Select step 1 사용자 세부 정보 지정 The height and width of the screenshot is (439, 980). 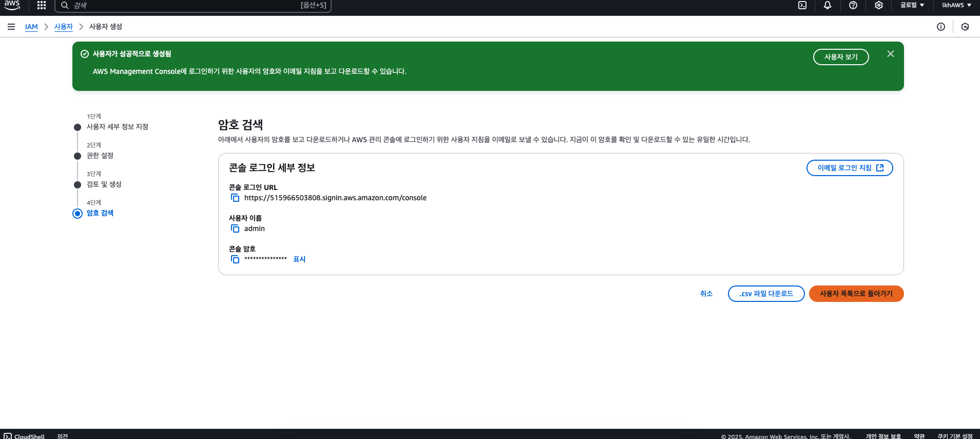click(118, 127)
